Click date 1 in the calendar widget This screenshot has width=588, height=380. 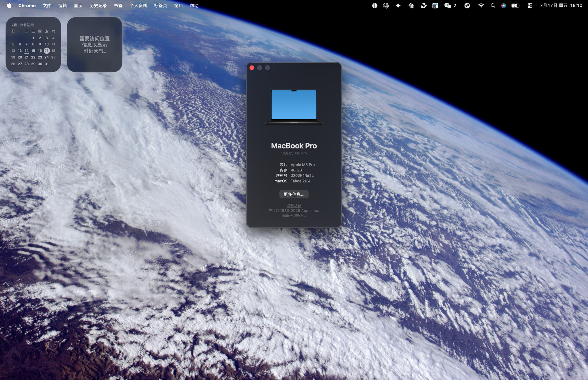coord(33,38)
